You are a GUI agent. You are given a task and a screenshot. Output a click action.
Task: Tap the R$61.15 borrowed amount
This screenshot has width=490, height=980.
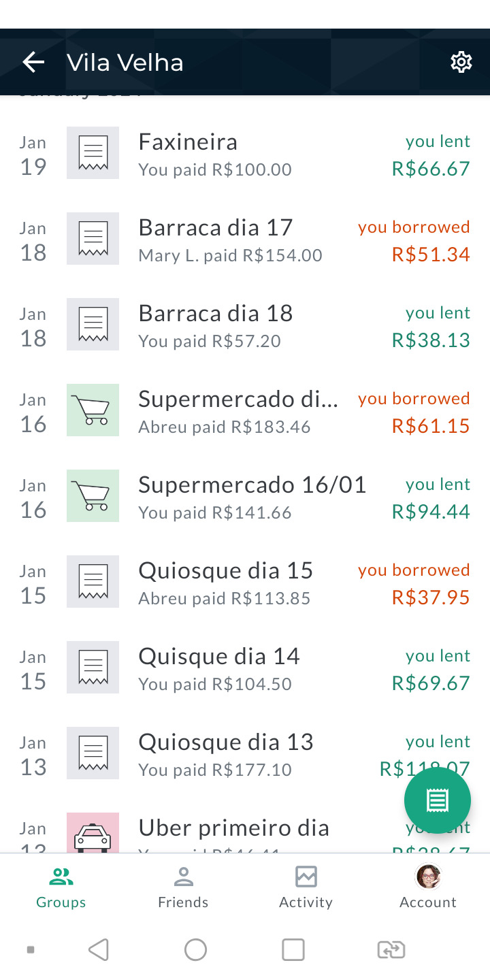coord(431,426)
